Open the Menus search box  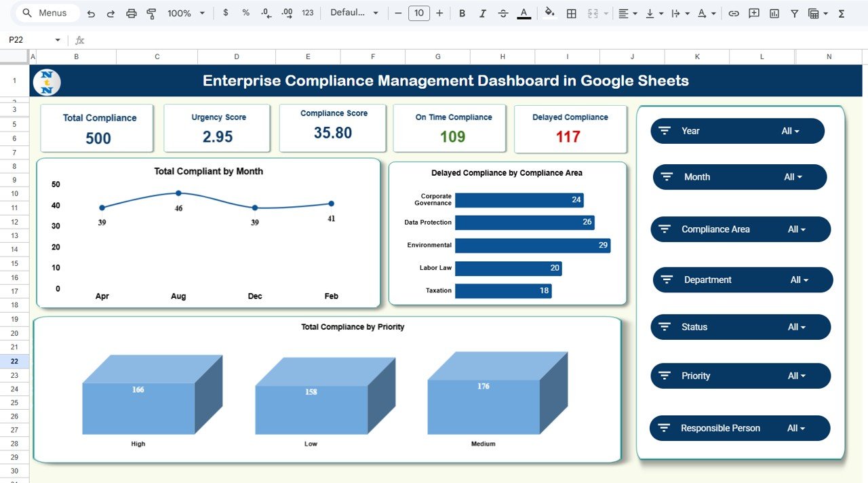click(46, 12)
